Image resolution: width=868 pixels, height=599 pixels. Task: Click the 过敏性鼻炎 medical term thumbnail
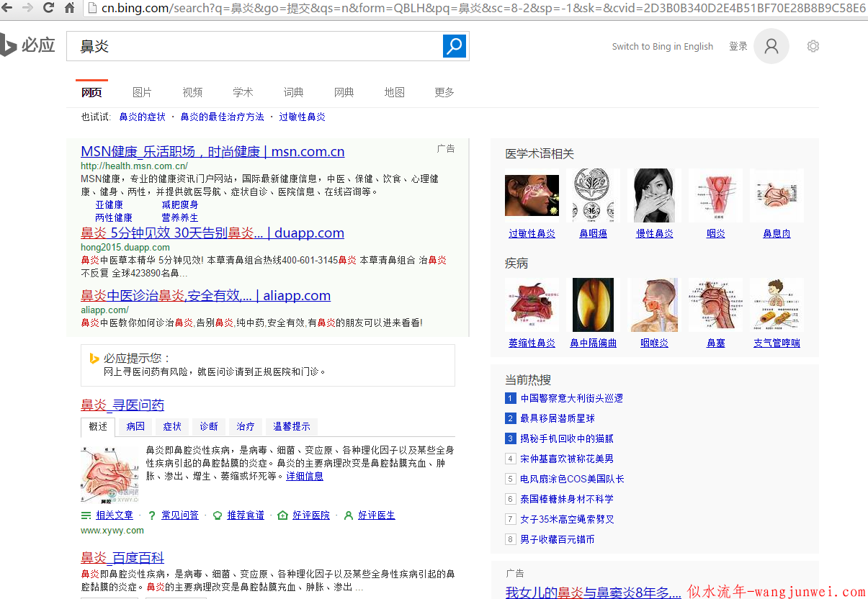pos(532,196)
